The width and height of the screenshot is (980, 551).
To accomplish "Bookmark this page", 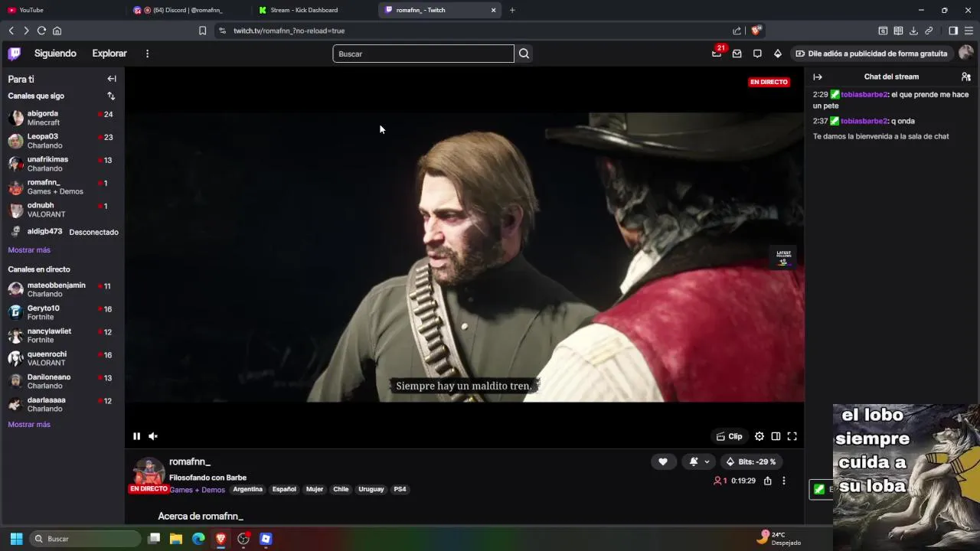I will 202,31.
